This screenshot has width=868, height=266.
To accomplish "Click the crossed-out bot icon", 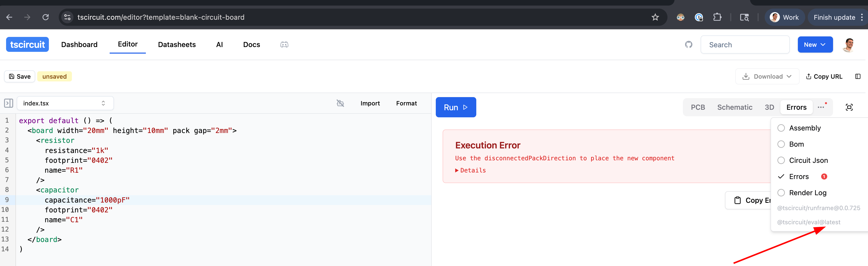I will (340, 103).
